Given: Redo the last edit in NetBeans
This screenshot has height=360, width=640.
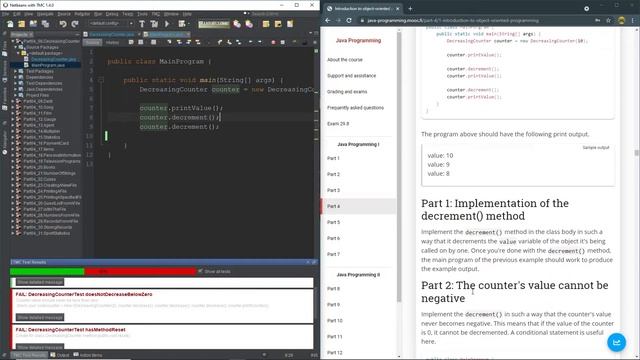Looking at the screenshot, I should point(75,24).
